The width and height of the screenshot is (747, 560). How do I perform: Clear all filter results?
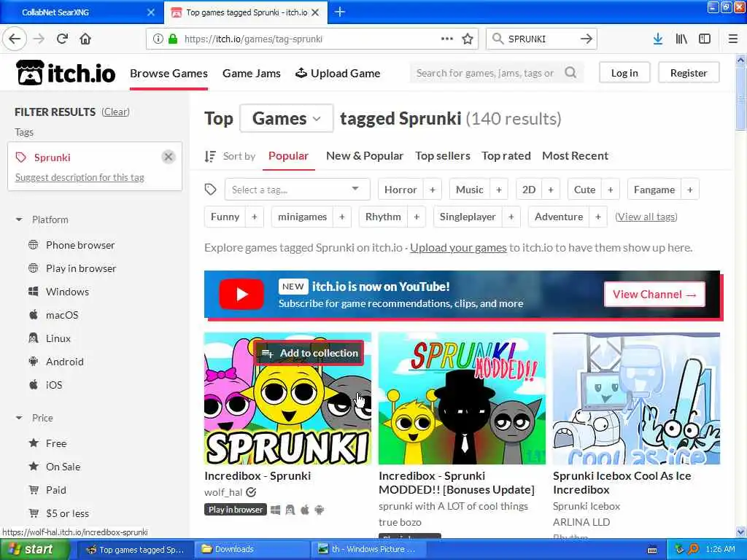coord(115,112)
